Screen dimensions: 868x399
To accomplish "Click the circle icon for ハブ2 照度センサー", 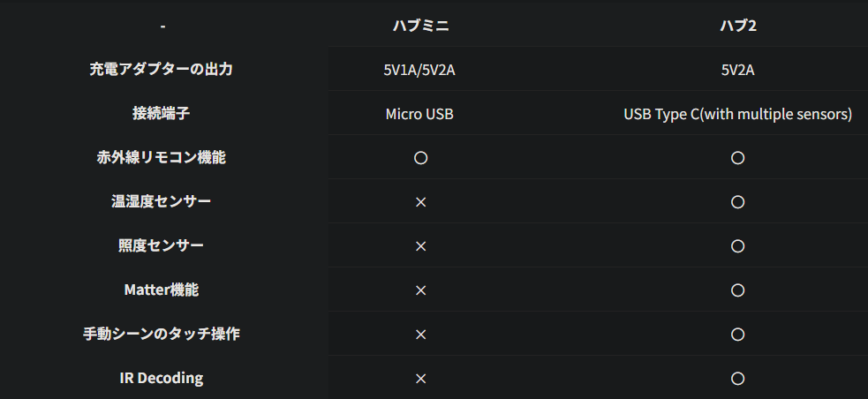I will coord(738,246).
